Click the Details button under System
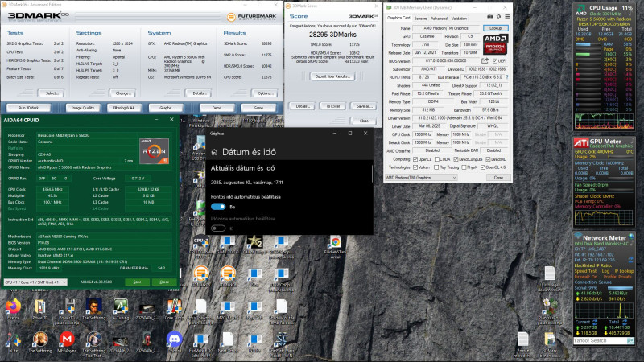 click(x=199, y=93)
